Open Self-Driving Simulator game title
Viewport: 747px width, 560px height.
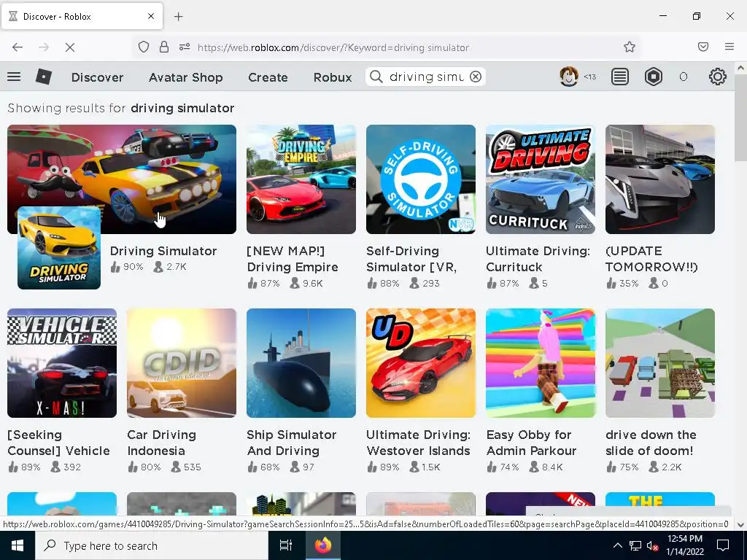[x=411, y=259]
